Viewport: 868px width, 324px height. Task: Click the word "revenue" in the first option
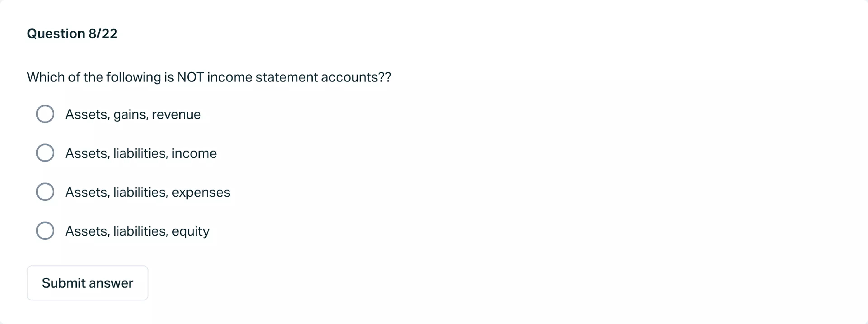pyautogui.click(x=176, y=115)
